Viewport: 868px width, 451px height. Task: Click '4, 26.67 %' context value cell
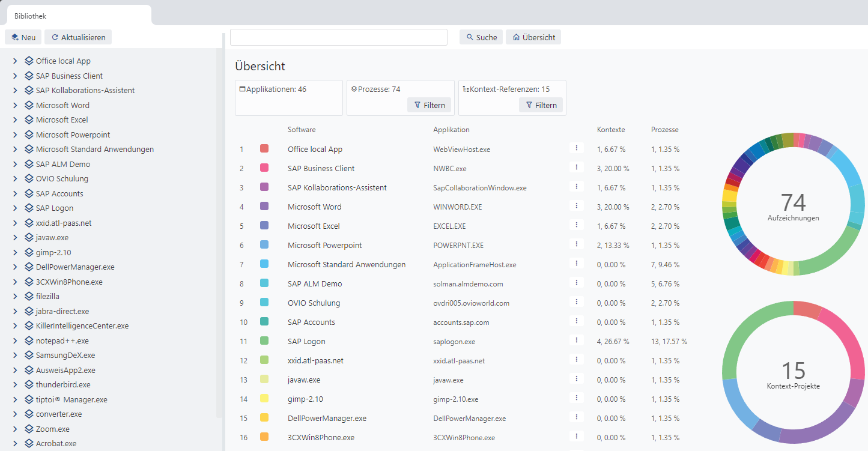tap(613, 342)
